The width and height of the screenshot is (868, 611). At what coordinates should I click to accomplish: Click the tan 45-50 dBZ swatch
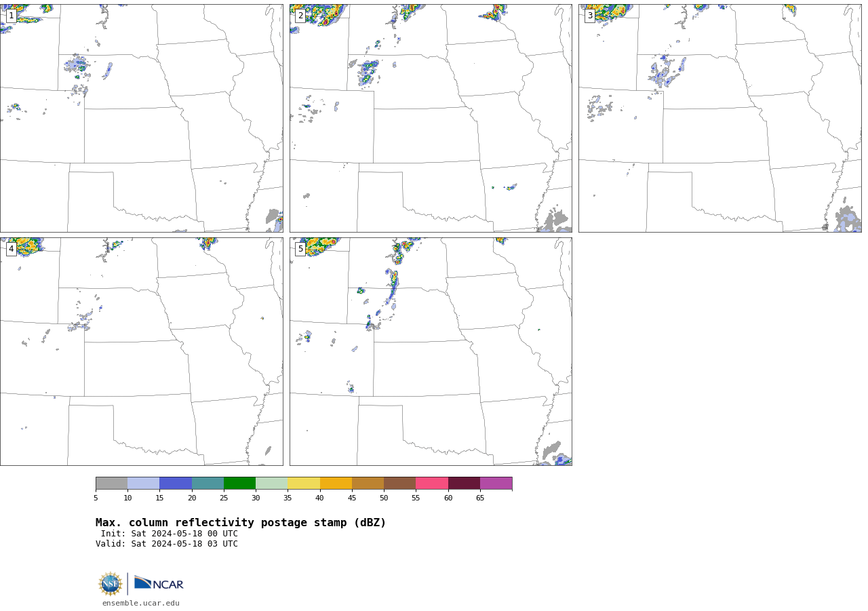[368, 483]
